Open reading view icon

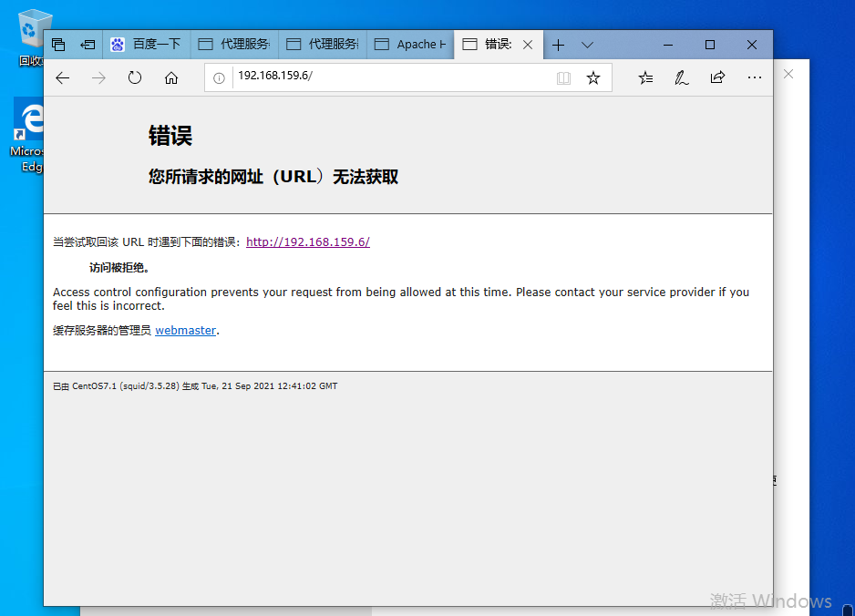click(x=564, y=78)
